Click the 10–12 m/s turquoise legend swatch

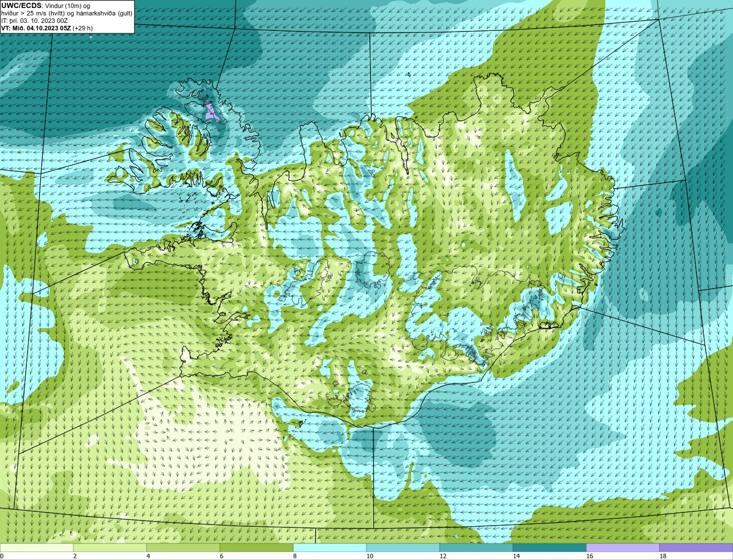pos(403,548)
